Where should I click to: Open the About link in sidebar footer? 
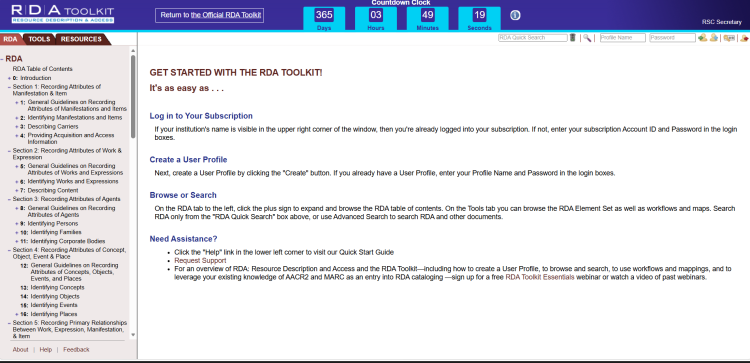[21, 350]
